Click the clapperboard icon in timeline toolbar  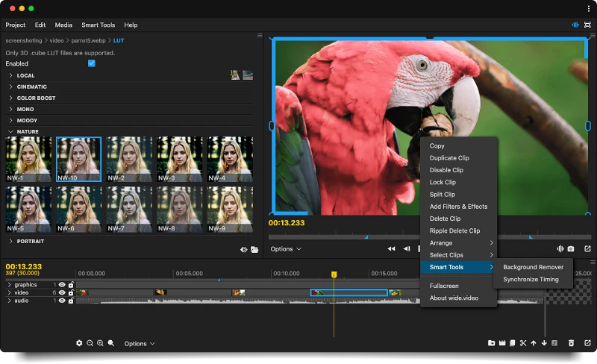click(502, 343)
